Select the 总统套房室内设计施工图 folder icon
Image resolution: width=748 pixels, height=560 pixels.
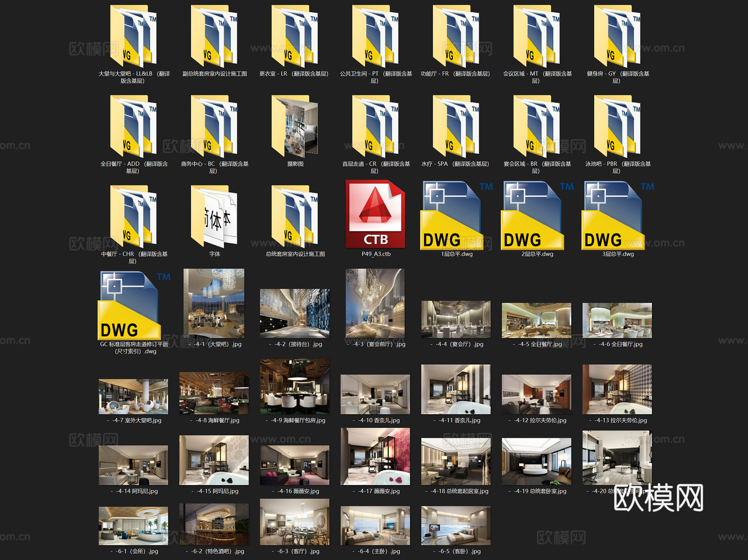pos(295,217)
